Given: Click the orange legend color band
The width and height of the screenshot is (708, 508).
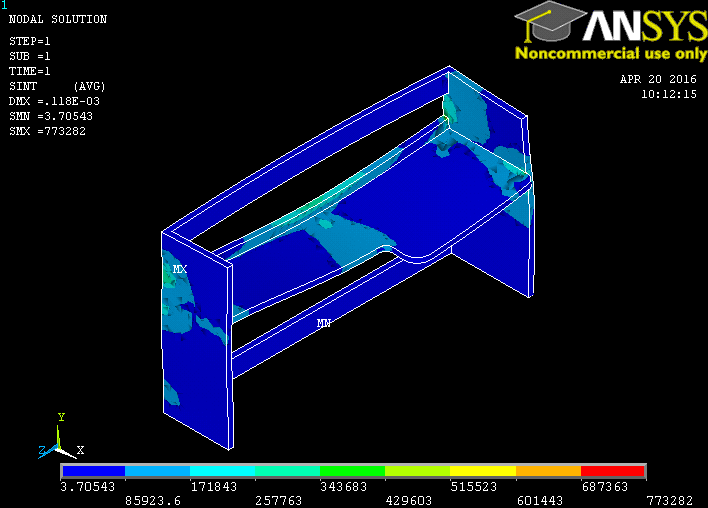Looking at the screenshot, I should point(548,471).
